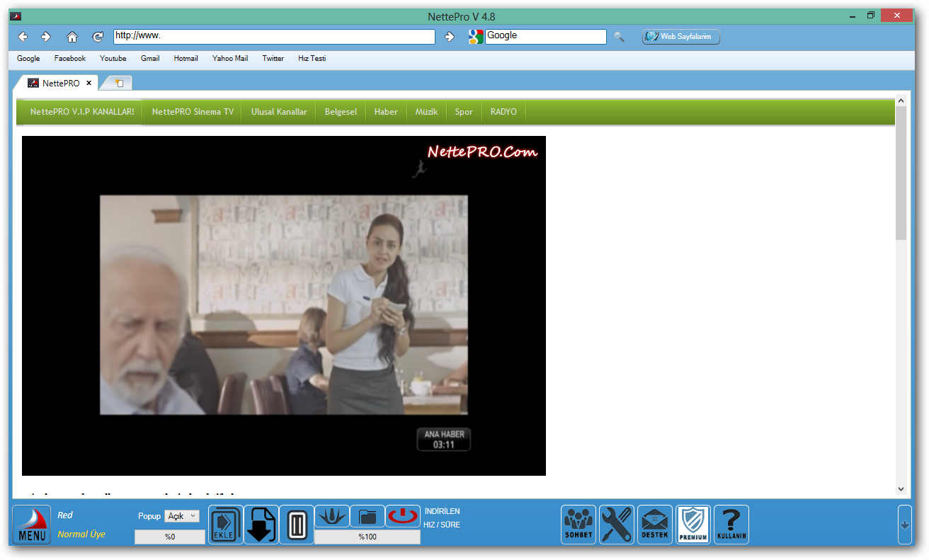Open the Youtube bookmark link
This screenshot has width=929, height=560.
(113, 59)
